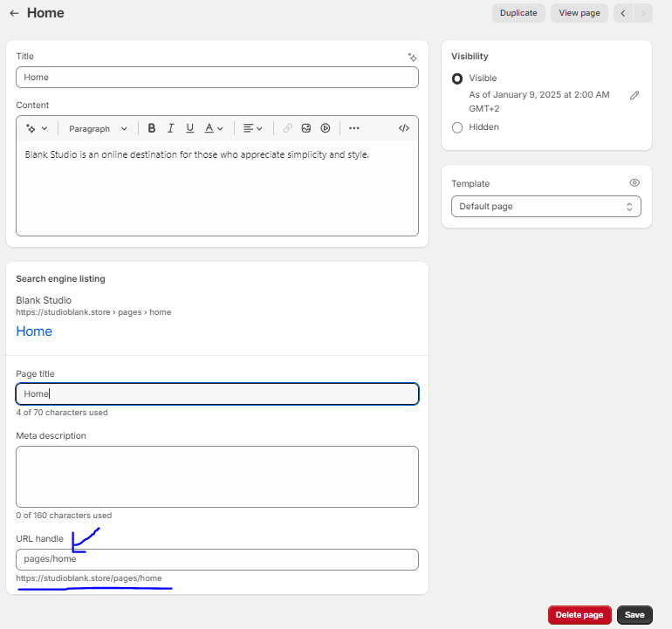
Task: Open the Default page template dropdown
Action: click(545, 207)
